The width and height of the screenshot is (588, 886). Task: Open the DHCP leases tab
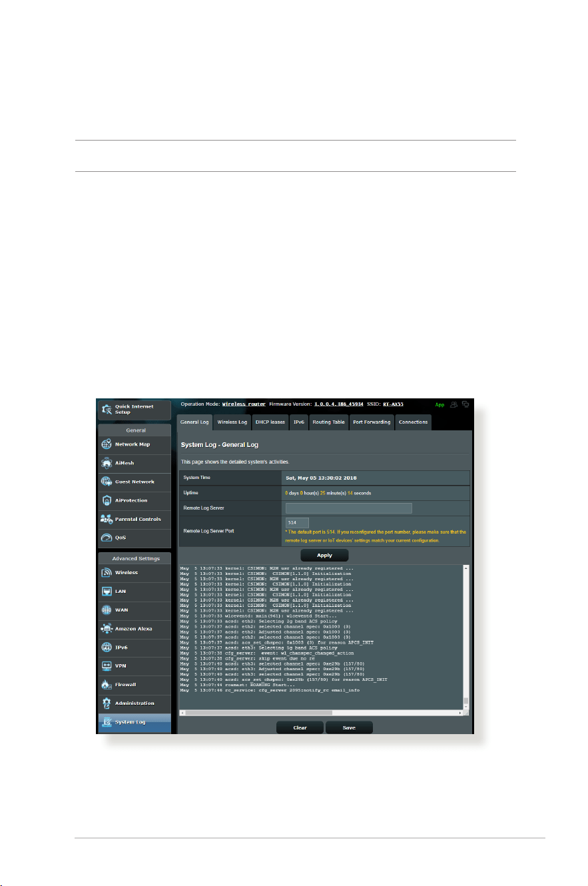[270, 422]
